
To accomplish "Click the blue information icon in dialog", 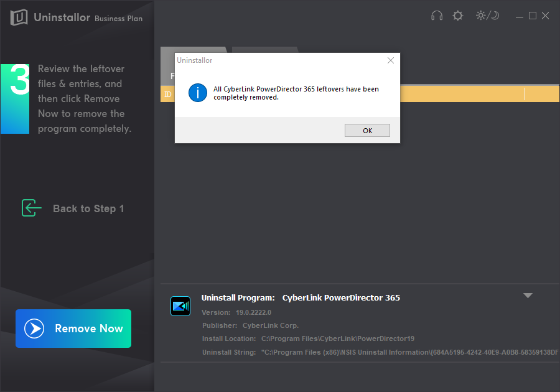I will click(x=198, y=93).
